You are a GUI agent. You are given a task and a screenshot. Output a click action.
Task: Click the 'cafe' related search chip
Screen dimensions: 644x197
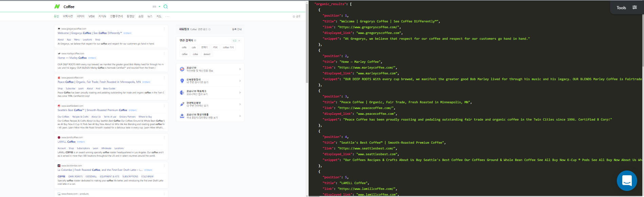[x=194, y=48]
